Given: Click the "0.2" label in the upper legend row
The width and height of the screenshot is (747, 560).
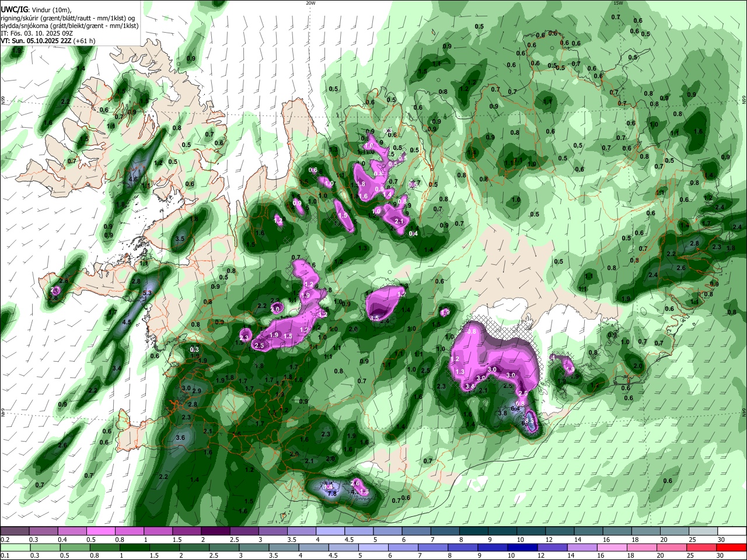Looking at the screenshot, I should [4, 540].
